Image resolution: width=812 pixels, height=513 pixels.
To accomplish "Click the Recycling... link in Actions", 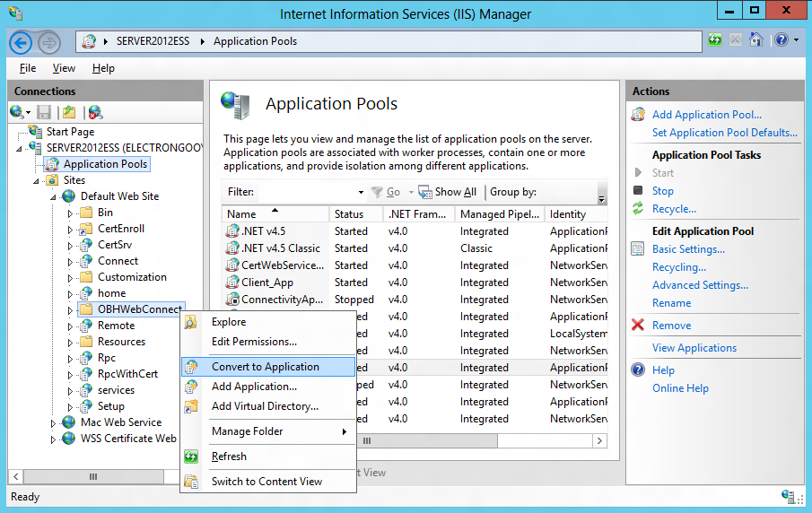I will tap(679, 267).
